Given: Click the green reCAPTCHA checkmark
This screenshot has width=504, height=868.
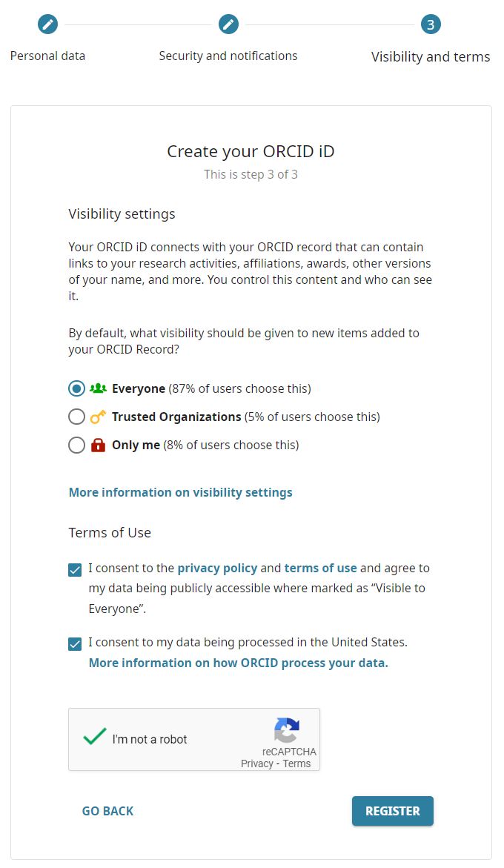Looking at the screenshot, I should click(94, 737).
